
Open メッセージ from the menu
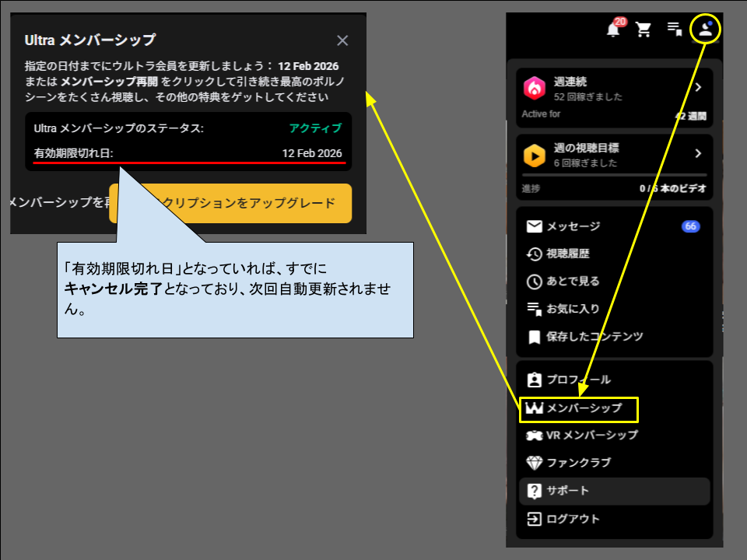point(573,226)
